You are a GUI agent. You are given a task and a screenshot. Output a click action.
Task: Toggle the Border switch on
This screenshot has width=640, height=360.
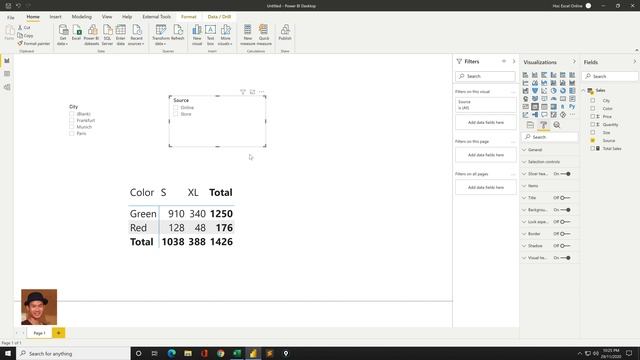(x=565, y=234)
